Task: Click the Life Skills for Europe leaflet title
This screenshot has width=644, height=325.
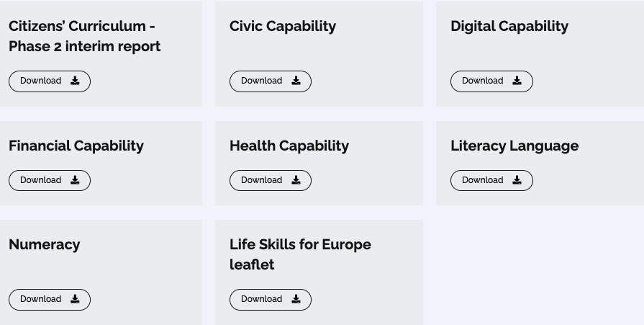Action: [x=300, y=254]
